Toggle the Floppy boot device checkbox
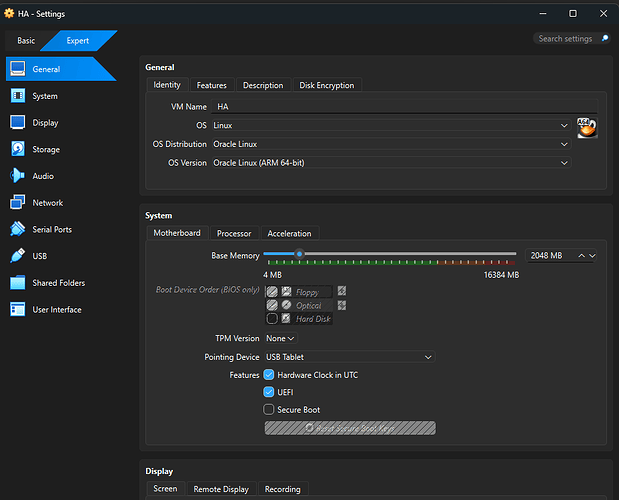 click(x=272, y=292)
